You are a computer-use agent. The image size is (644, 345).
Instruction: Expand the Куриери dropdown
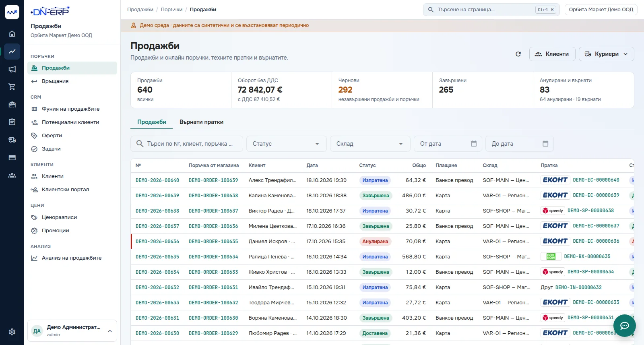(606, 54)
